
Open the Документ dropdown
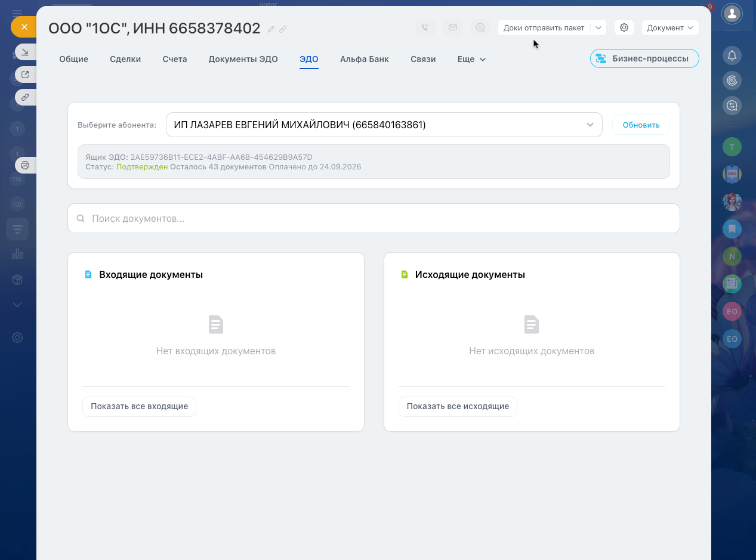pos(669,27)
